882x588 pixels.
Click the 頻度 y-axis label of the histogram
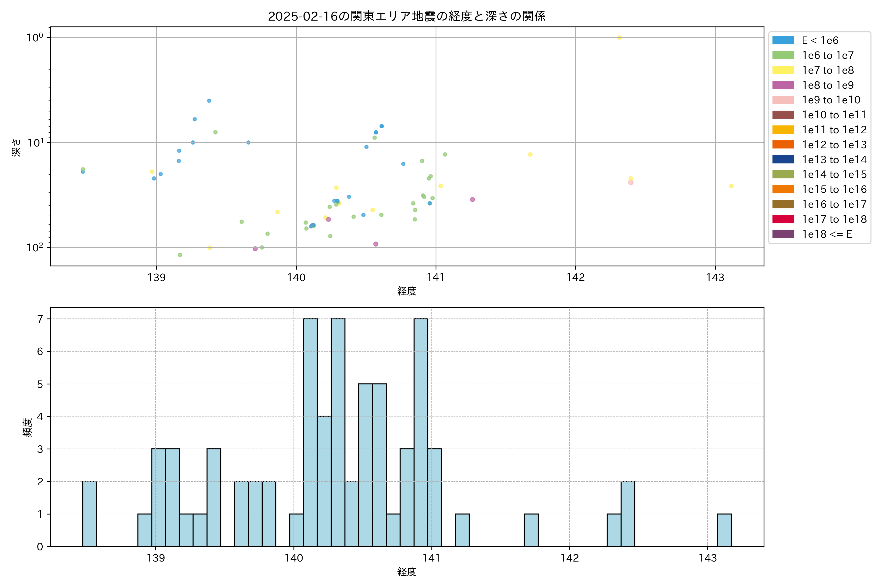point(28,428)
